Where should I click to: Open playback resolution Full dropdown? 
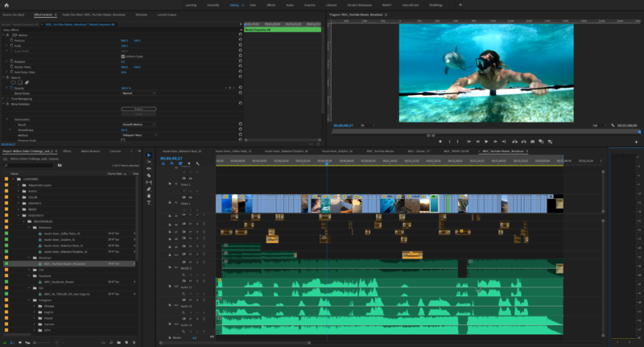click(x=599, y=126)
